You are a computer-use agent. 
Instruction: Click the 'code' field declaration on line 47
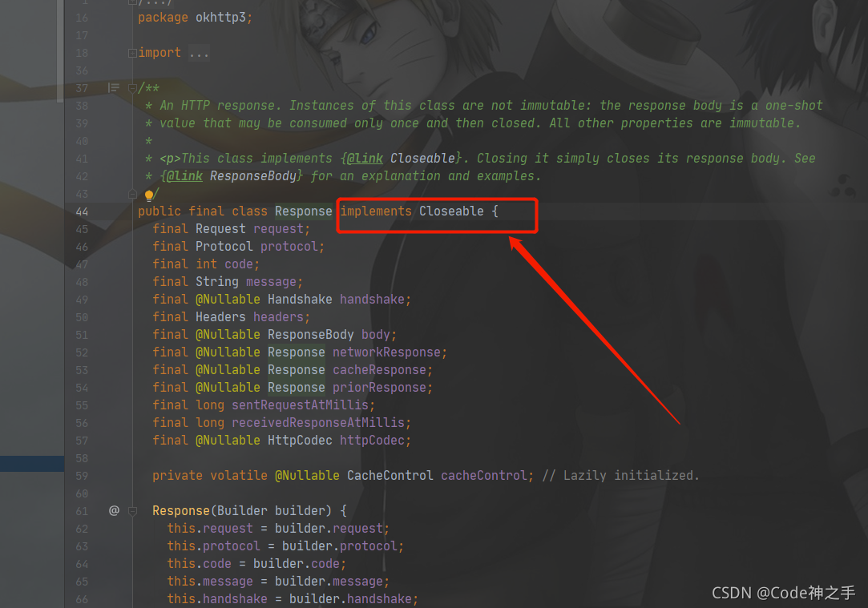click(x=239, y=264)
